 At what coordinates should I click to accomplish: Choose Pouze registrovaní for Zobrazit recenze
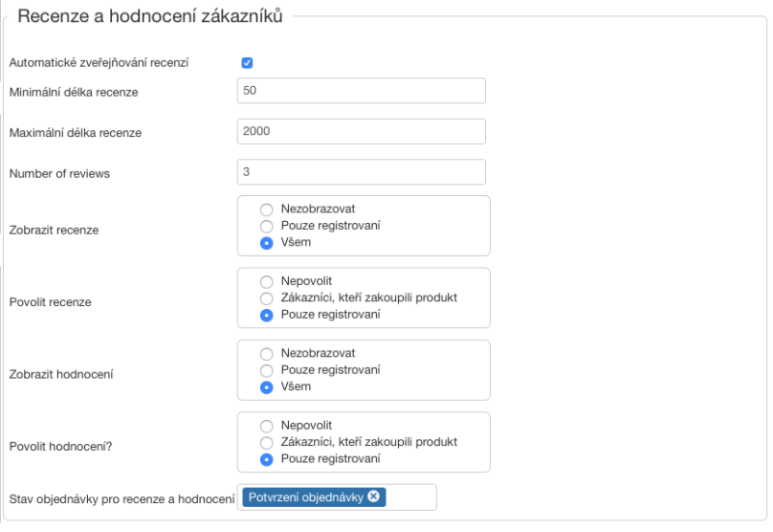pyautogui.click(x=267, y=226)
